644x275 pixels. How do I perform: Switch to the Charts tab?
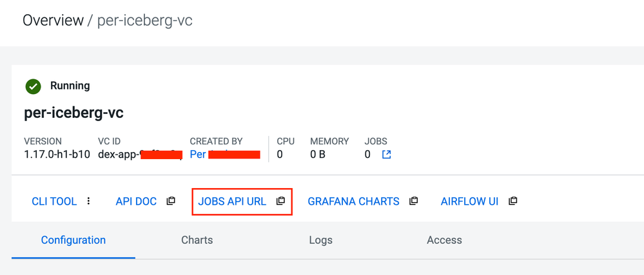pyautogui.click(x=197, y=240)
